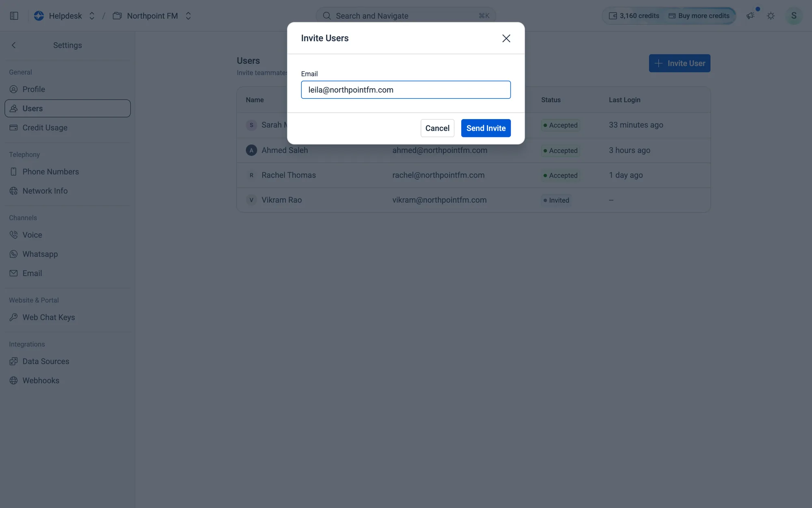The width and height of the screenshot is (812, 508).
Task: Open Voice channel settings
Action: pos(67,235)
